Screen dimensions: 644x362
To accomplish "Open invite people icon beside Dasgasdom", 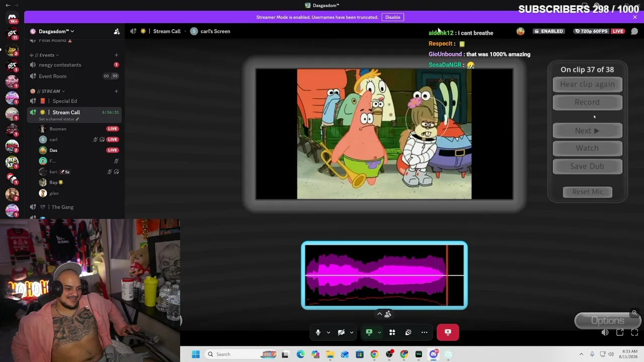I will (117, 31).
